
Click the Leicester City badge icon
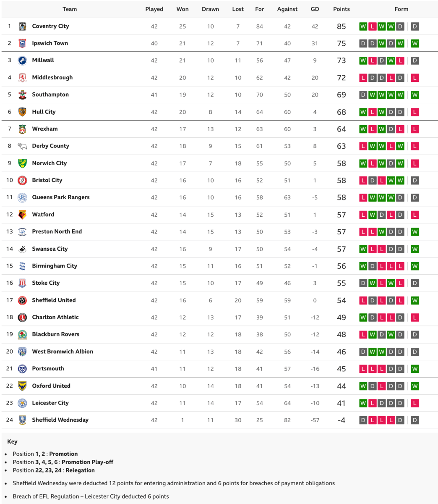(22, 403)
